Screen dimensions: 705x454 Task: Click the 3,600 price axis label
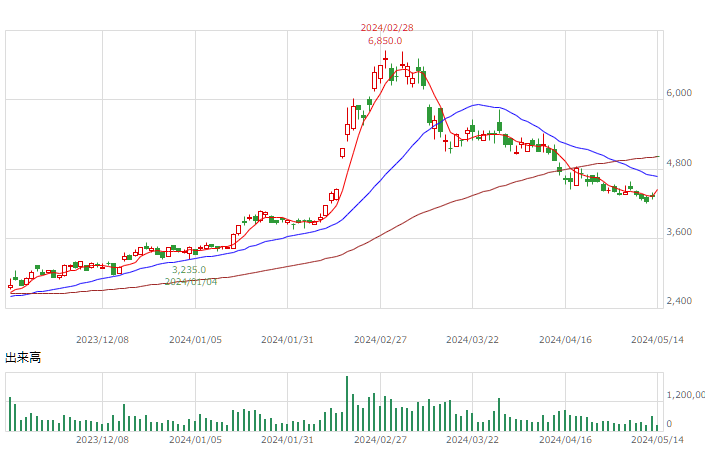pos(679,232)
